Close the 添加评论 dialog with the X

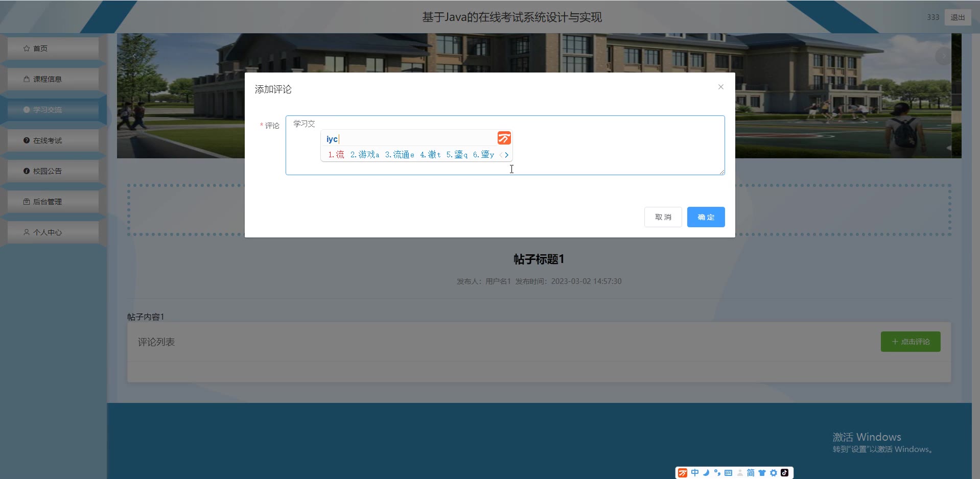(x=720, y=87)
